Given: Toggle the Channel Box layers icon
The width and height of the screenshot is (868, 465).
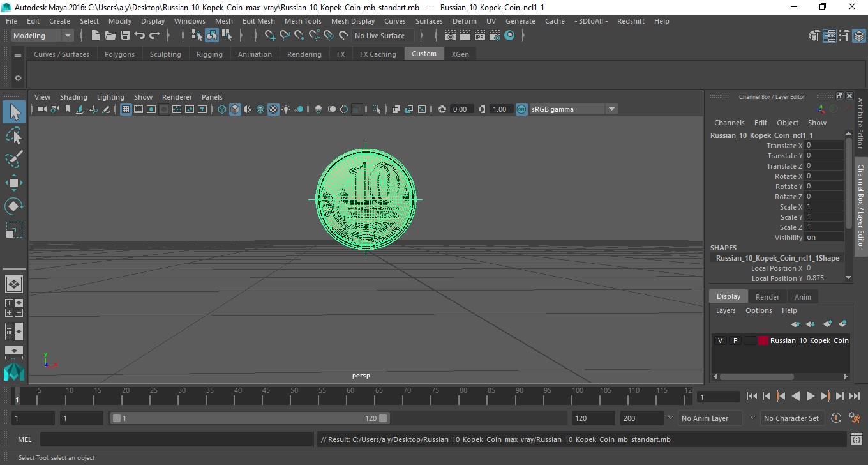Looking at the screenshot, I should tap(859, 36).
